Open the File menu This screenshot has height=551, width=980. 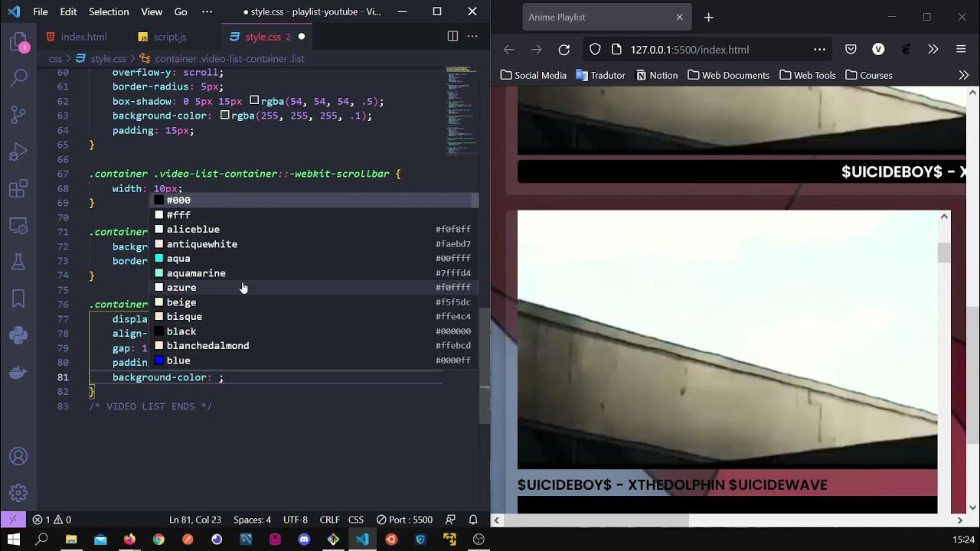[x=41, y=11]
